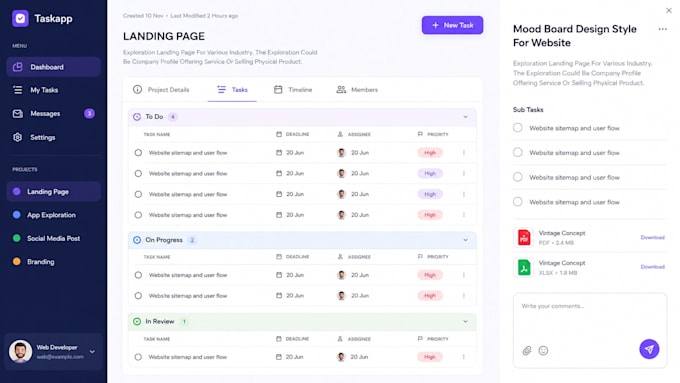This screenshot has width=680, height=383.
Task: Click the Web Developer profile avatar
Action: pyautogui.click(x=20, y=351)
